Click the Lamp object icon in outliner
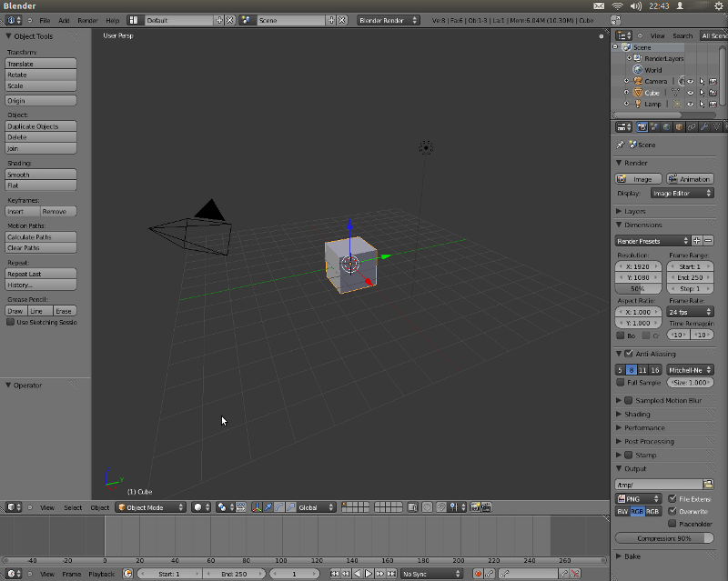This screenshot has height=581, width=728. click(x=639, y=104)
